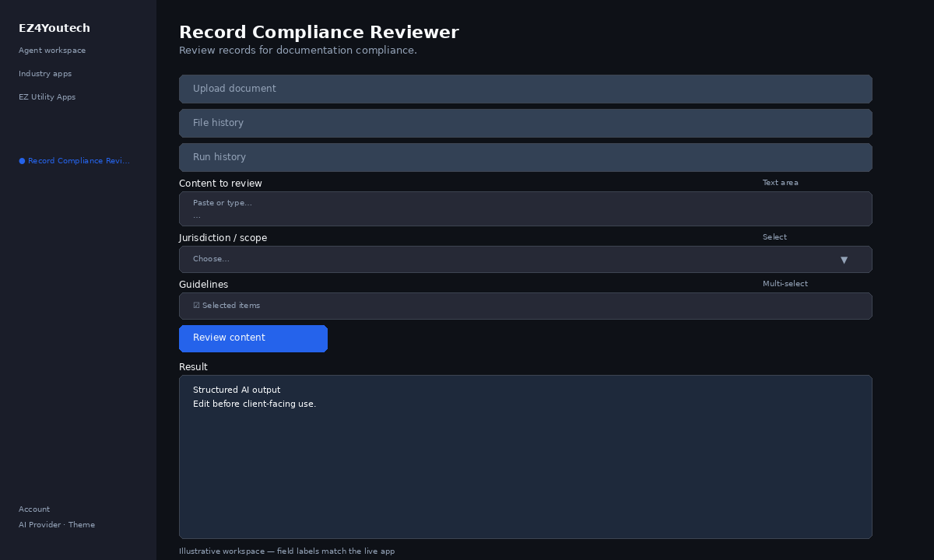
Task: Click the 'Result' label
Action: click(x=193, y=367)
